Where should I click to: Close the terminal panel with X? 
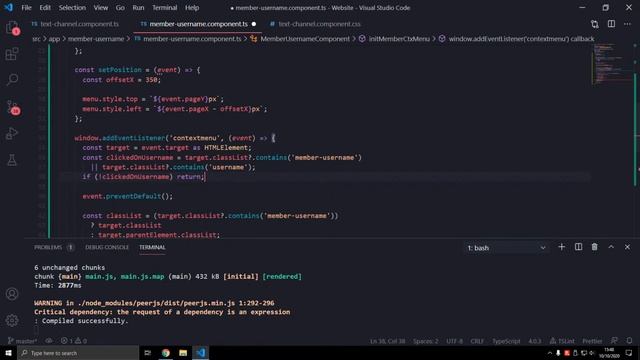coord(627,247)
